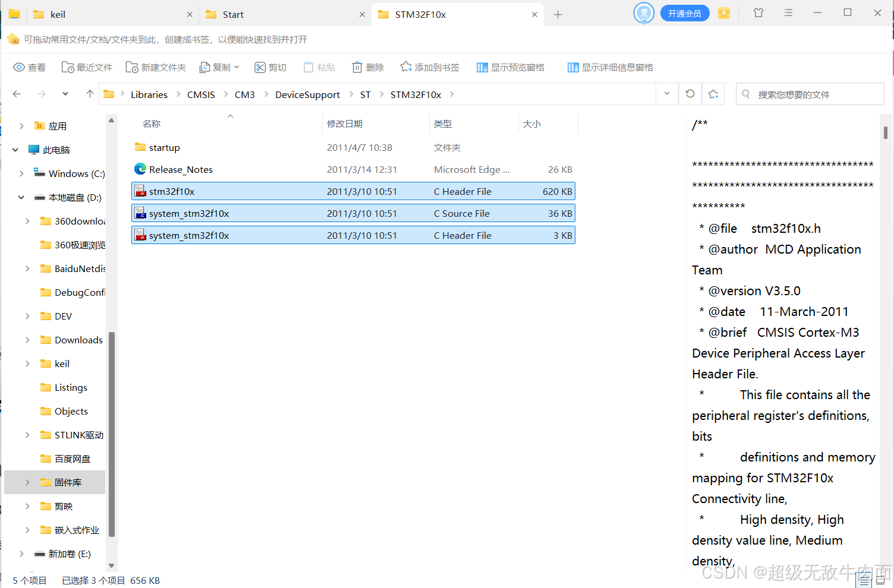Expand the 360download folder node
This screenshot has height=588, width=894.
click(27, 221)
